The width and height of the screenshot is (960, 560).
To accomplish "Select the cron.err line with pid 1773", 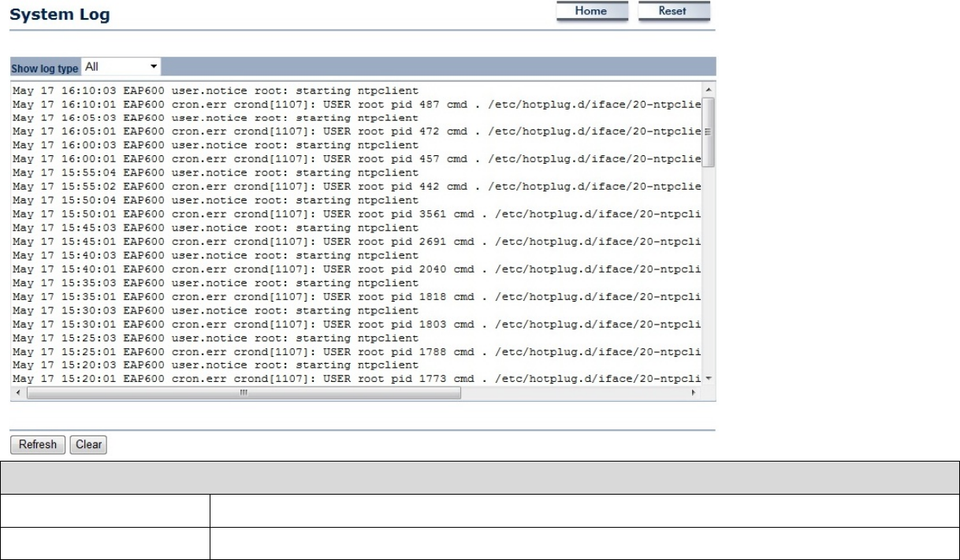I will (x=357, y=380).
